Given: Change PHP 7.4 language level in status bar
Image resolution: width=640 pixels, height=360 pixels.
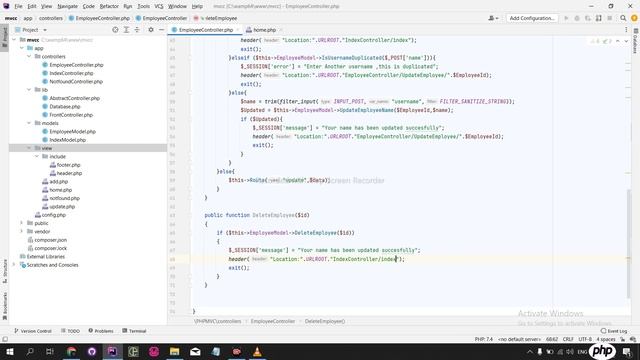Looking at the screenshot, I should [x=484, y=339].
